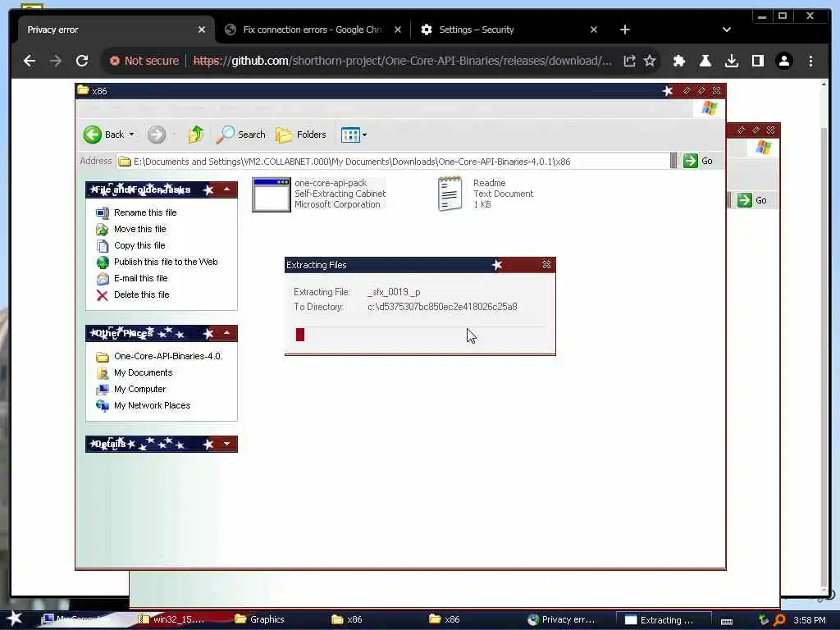Share this page from the address bar
The height and width of the screenshot is (630, 840).
629,61
